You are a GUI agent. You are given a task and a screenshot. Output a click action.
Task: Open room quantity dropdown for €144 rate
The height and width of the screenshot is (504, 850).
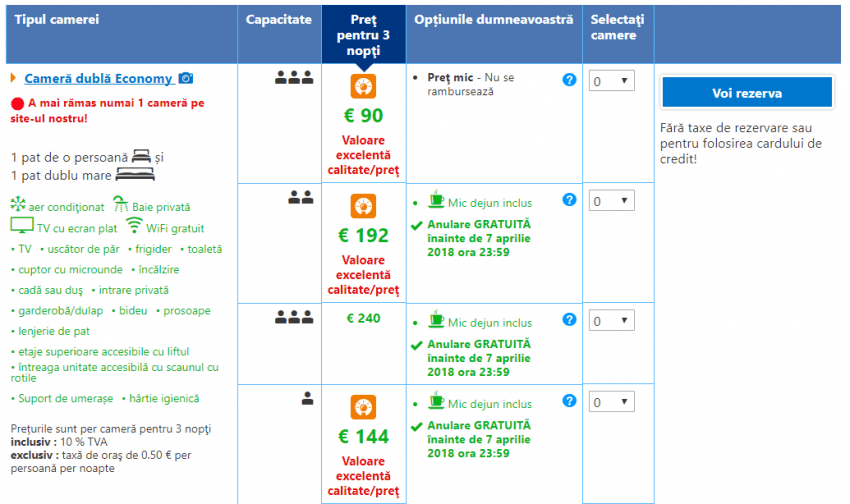coord(611,402)
